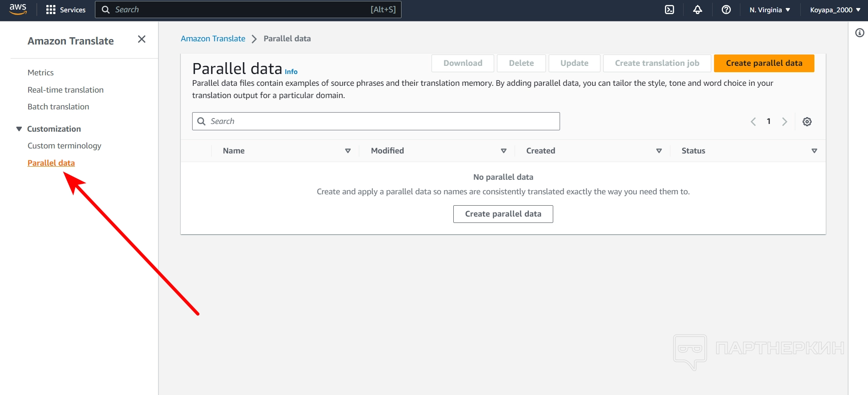Open AWS CloudShell terminal icon

pyautogui.click(x=670, y=10)
